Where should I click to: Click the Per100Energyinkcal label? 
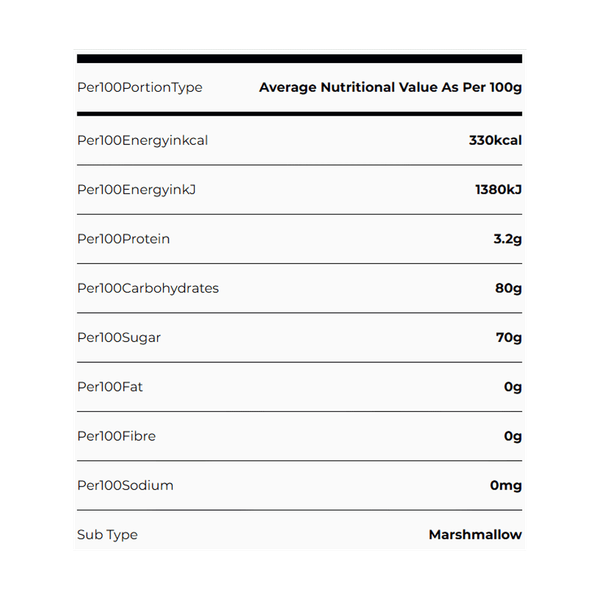click(x=142, y=140)
